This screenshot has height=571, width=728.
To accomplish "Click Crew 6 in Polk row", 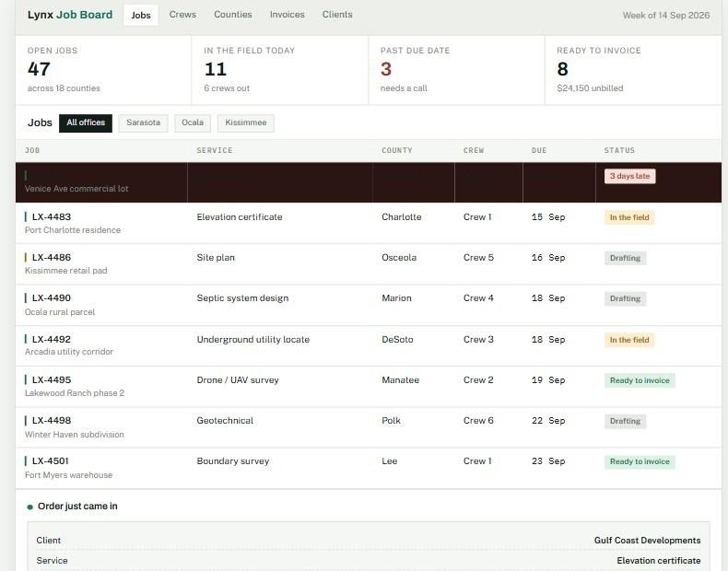I will tap(478, 421).
